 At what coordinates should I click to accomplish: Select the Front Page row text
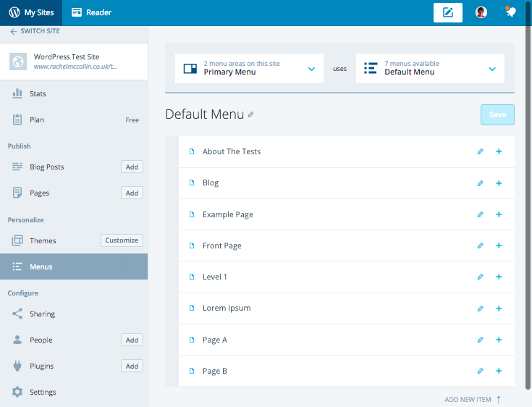click(222, 246)
